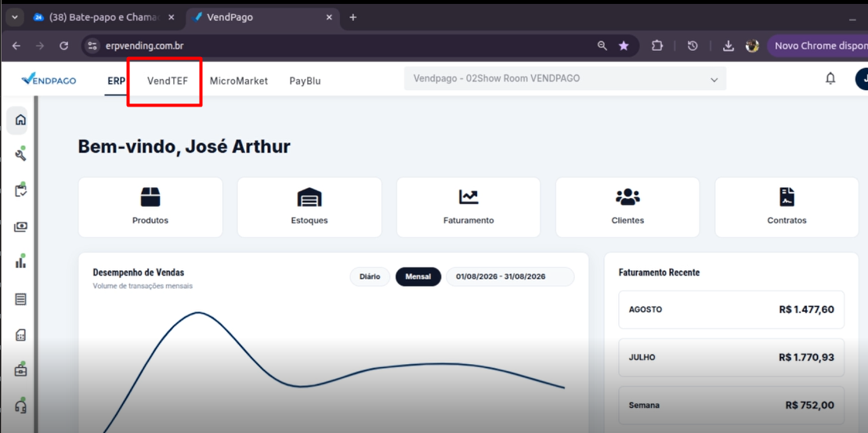The image size is (868, 433).
Task: Open the 01/08/2026 - 31/08/2026 date range picker
Action: coord(510,276)
